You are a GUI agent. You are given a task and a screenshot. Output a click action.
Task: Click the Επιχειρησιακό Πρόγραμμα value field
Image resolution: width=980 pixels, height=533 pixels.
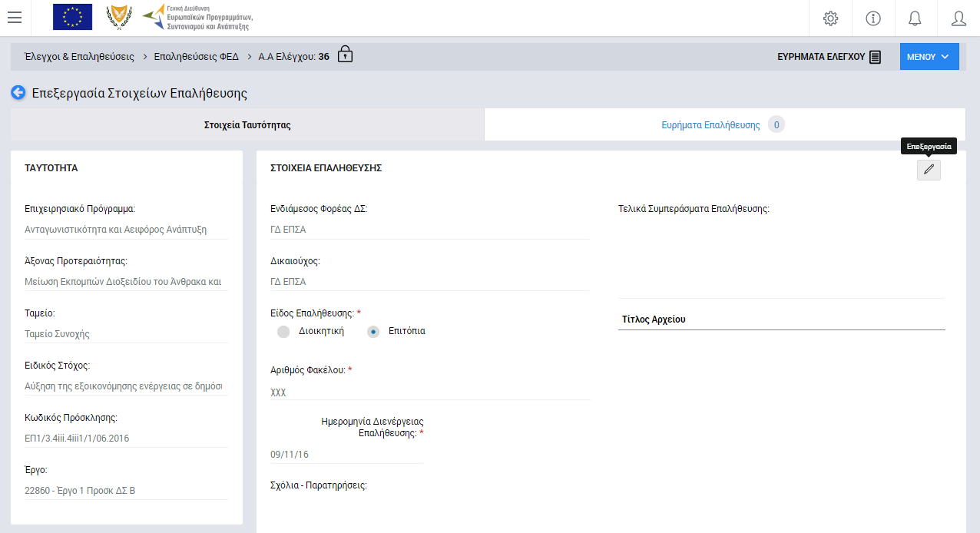pos(126,229)
